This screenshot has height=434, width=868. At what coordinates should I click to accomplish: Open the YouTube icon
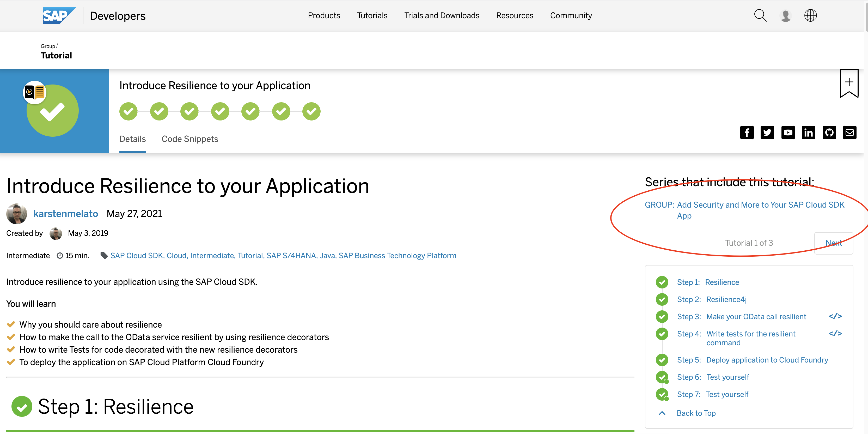click(788, 132)
